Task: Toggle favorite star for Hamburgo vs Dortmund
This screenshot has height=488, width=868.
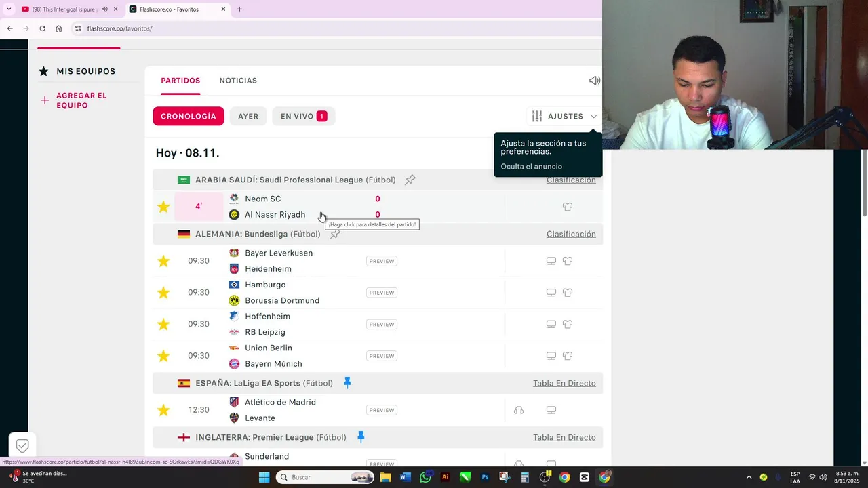Action: (163, 292)
